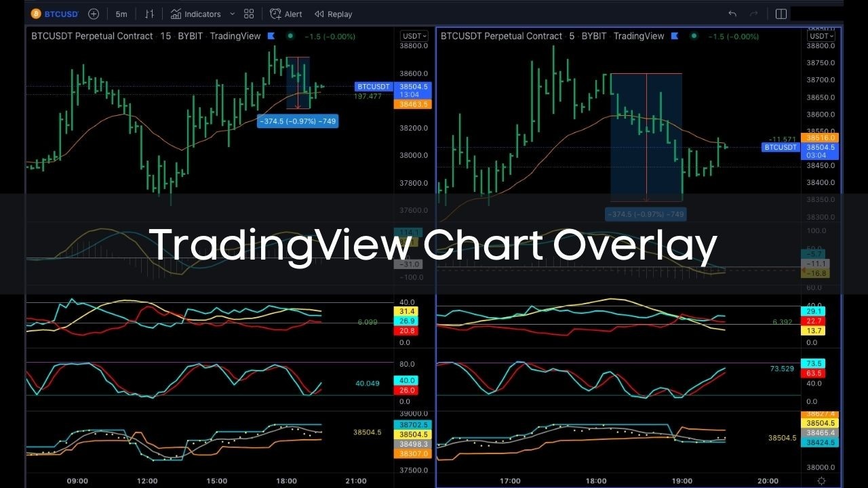Image resolution: width=868 pixels, height=488 pixels.
Task: Click the cyan 73.5 indicator value label
Action: (814, 363)
